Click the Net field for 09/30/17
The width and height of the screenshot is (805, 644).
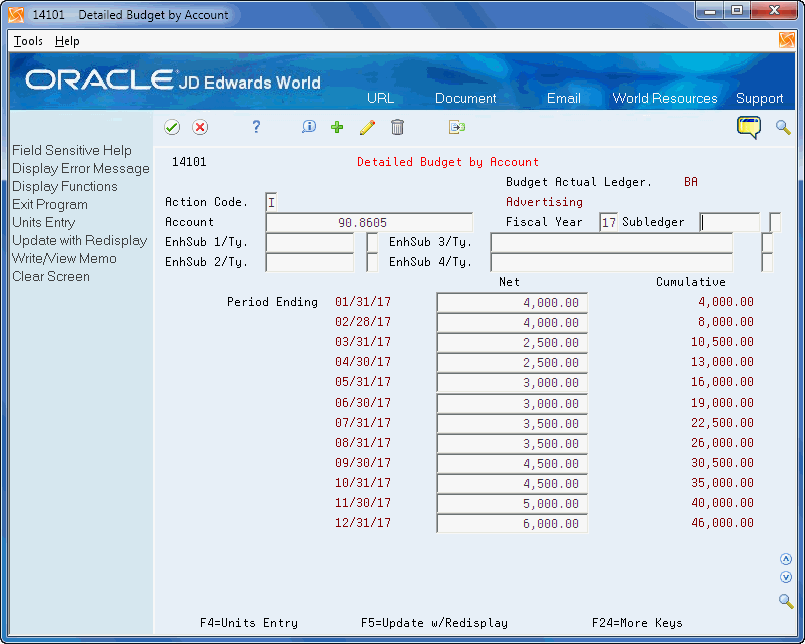coord(512,464)
